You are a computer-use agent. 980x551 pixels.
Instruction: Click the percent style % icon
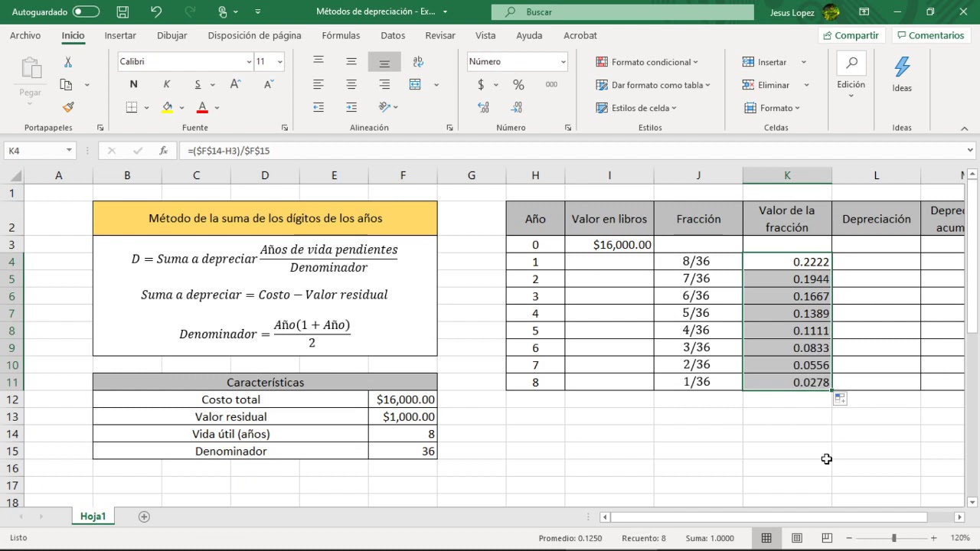pos(518,85)
